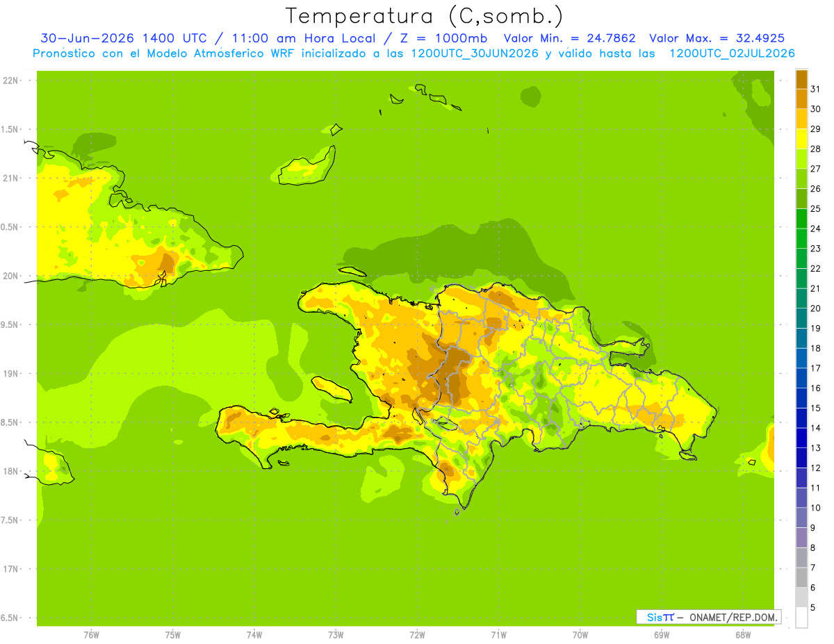Click the "1200UTC_02JUL2026" valid-until time text
Image resolution: width=834 pixels, height=644 pixels.
[x=732, y=53]
